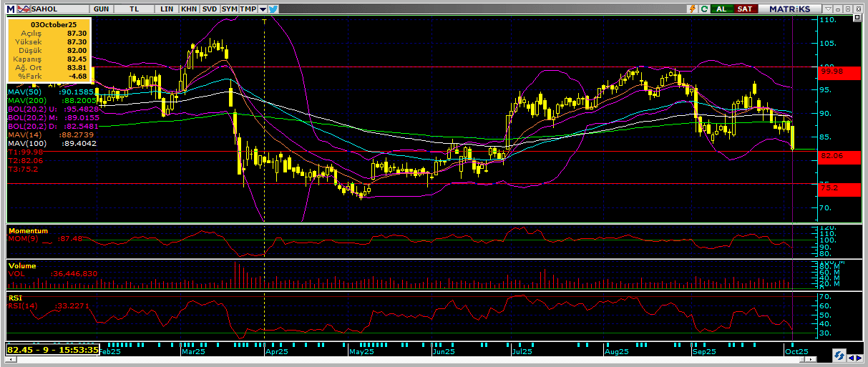Click the Matriks M logo icon

pyautogui.click(x=10, y=9)
